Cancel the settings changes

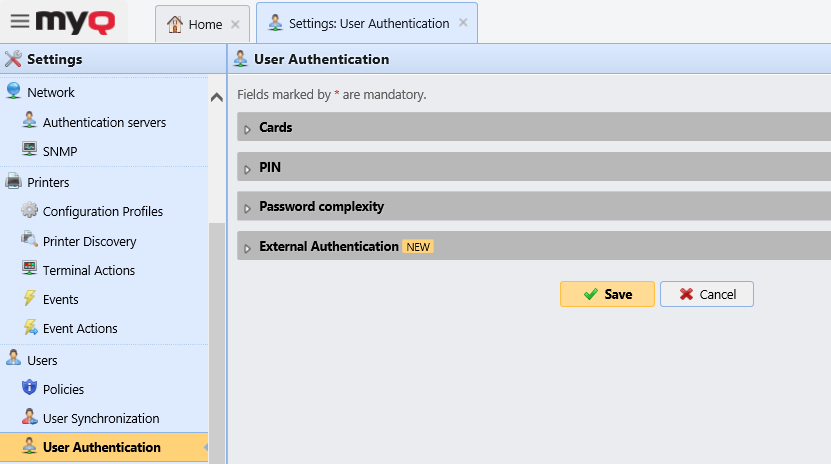coord(706,294)
